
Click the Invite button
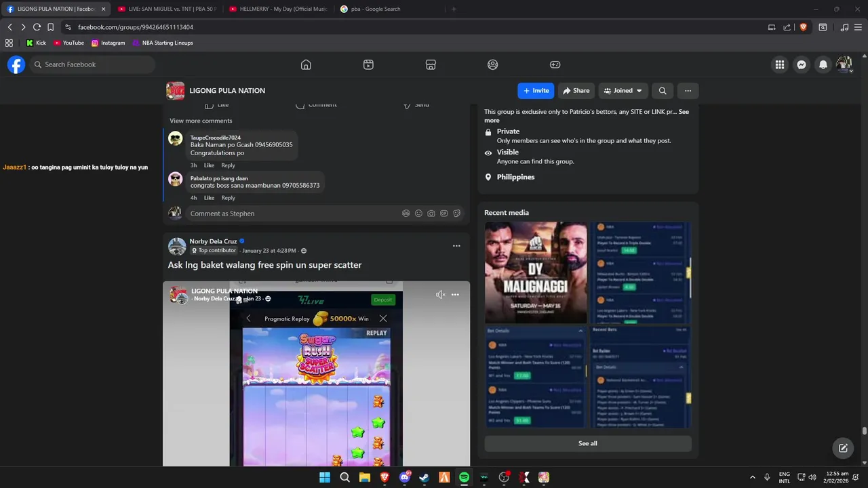tap(536, 91)
